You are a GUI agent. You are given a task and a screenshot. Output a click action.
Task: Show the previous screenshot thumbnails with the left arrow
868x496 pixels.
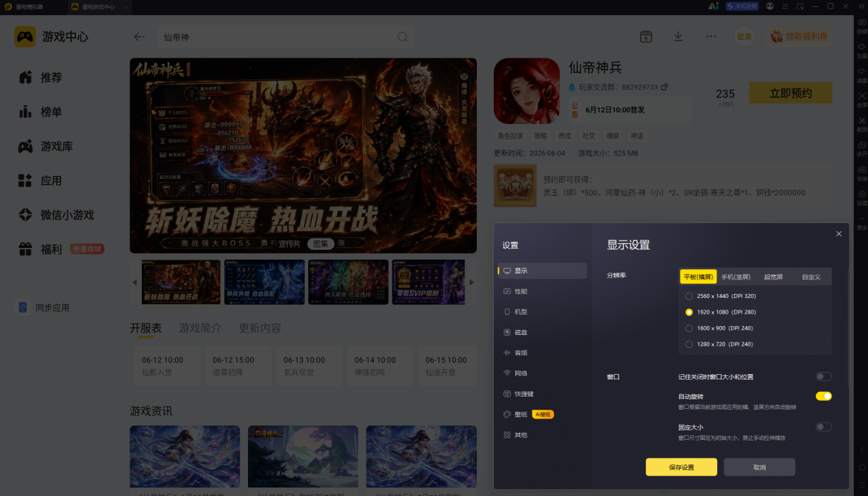134,282
